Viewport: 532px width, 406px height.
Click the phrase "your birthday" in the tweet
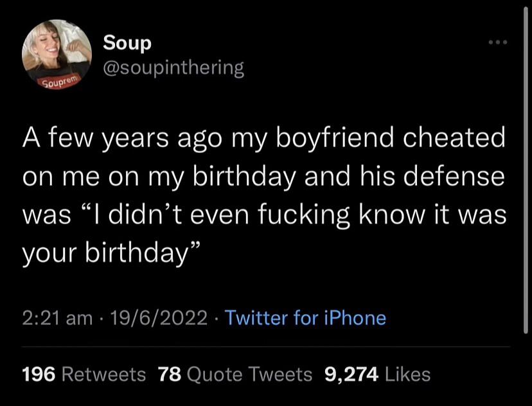point(108,252)
